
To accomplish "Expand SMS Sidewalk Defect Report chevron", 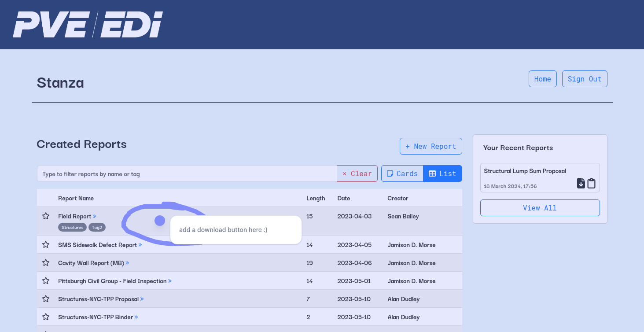I will tap(140, 245).
